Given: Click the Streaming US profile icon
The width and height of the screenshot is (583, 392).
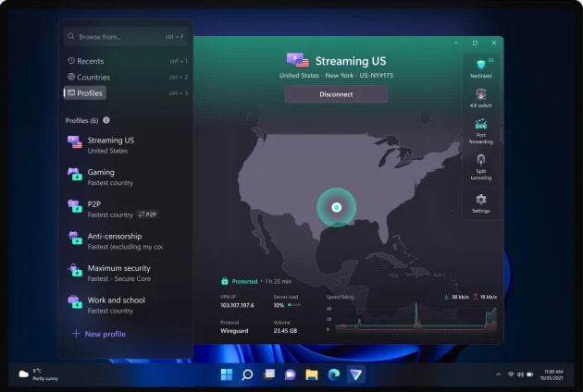Looking at the screenshot, I should coord(75,142).
